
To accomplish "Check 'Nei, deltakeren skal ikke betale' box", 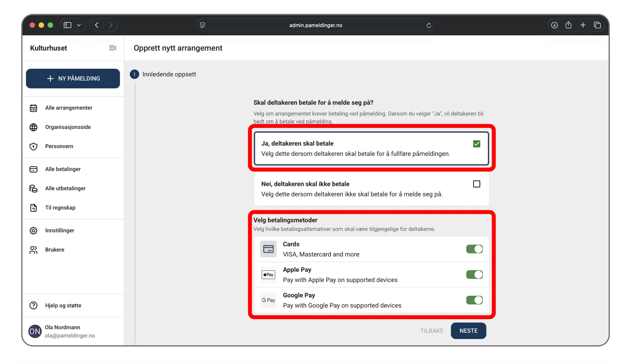I will (476, 184).
